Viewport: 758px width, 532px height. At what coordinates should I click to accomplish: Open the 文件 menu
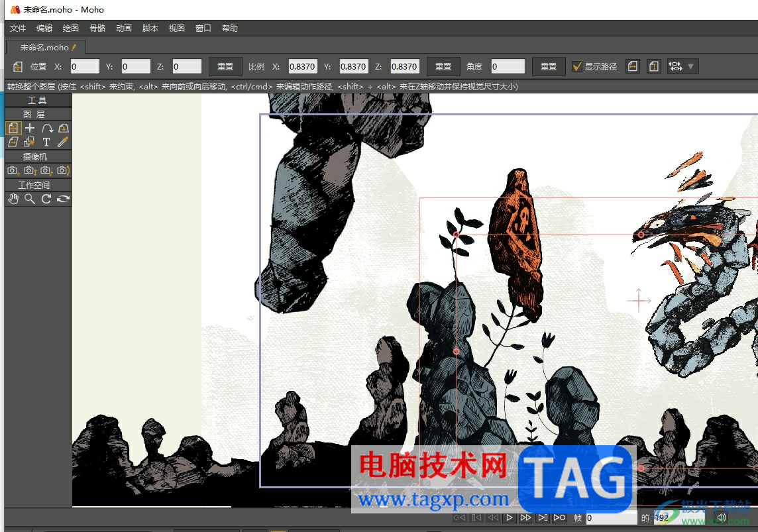tap(18, 28)
